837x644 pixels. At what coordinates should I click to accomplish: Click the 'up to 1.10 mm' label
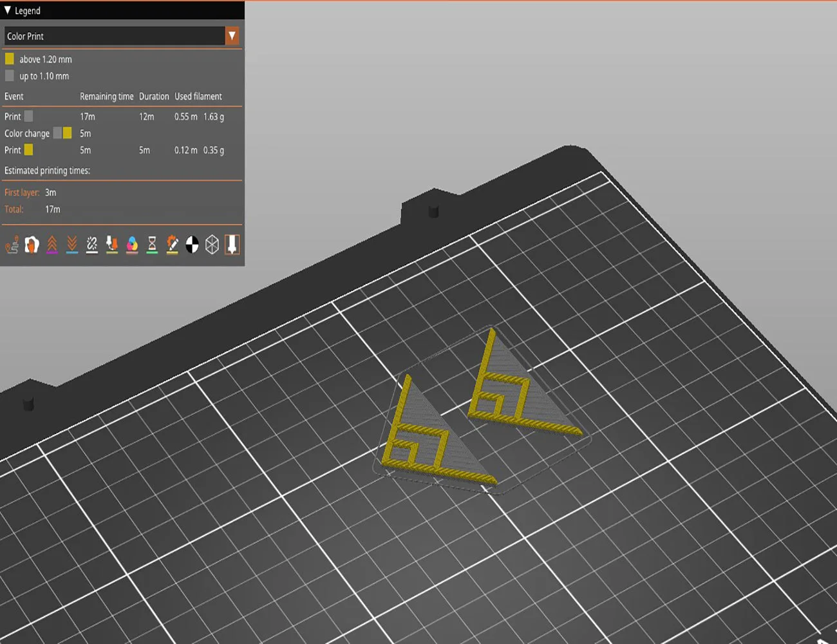[44, 76]
